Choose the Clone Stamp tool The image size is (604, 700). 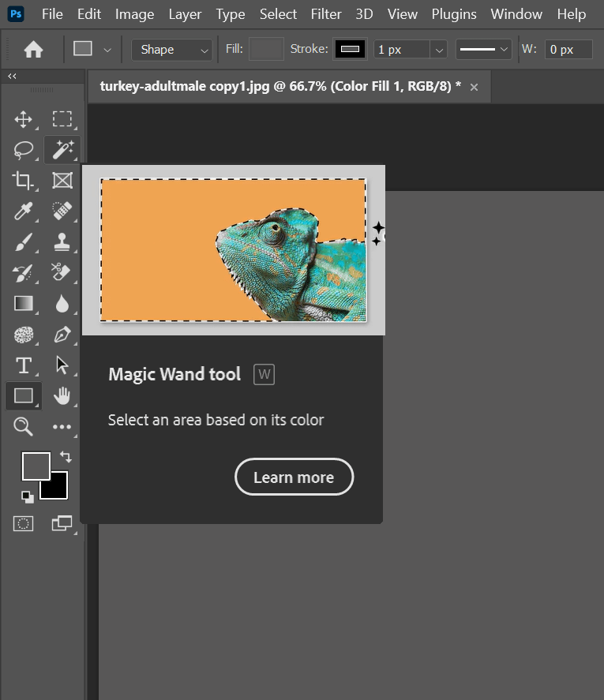click(62, 241)
